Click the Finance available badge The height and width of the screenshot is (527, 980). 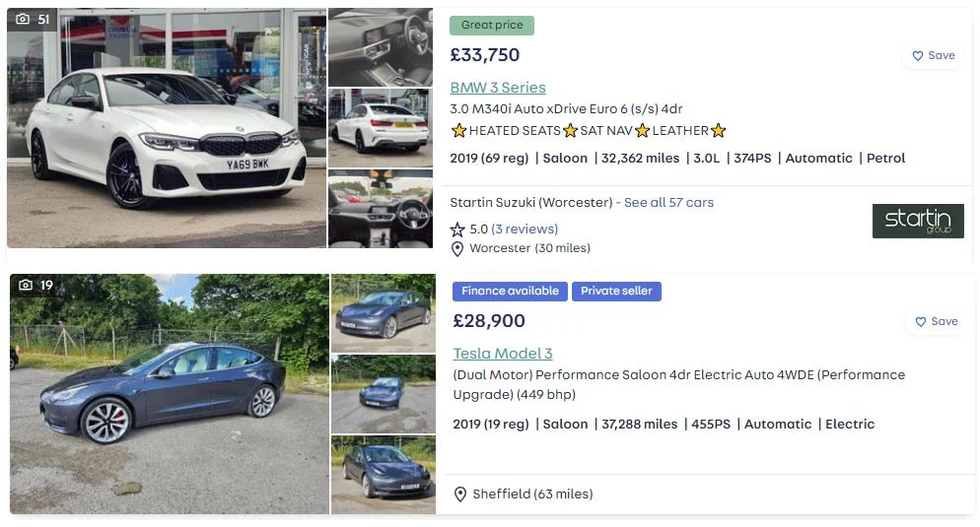[x=510, y=291]
